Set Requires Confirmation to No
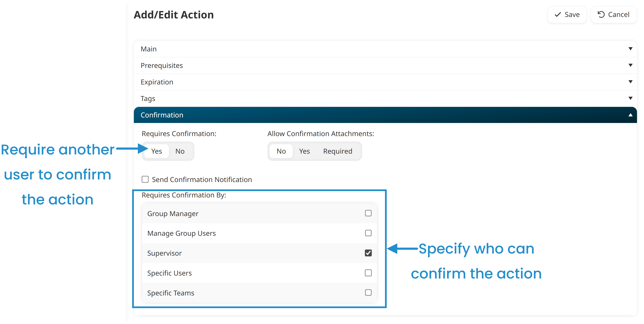Image resolution: width=644 pixels, height=324 pixels. 180,151
